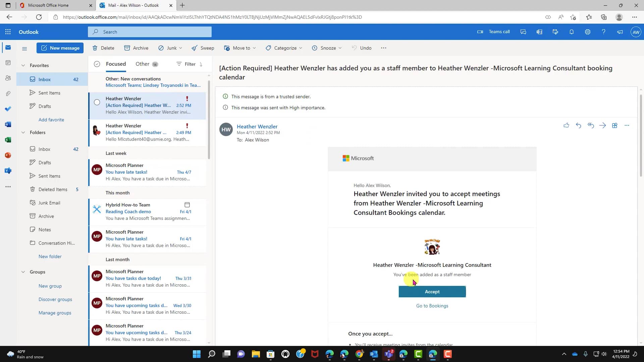644x362 pixels.
Task: Click the Add favorite link
Action: click(x=51, y=120)
